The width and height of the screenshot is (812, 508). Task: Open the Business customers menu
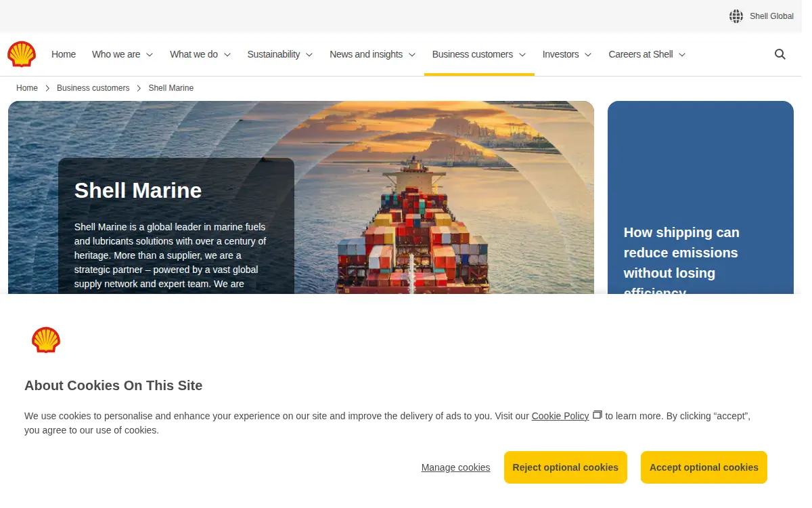tap(479, 54)
